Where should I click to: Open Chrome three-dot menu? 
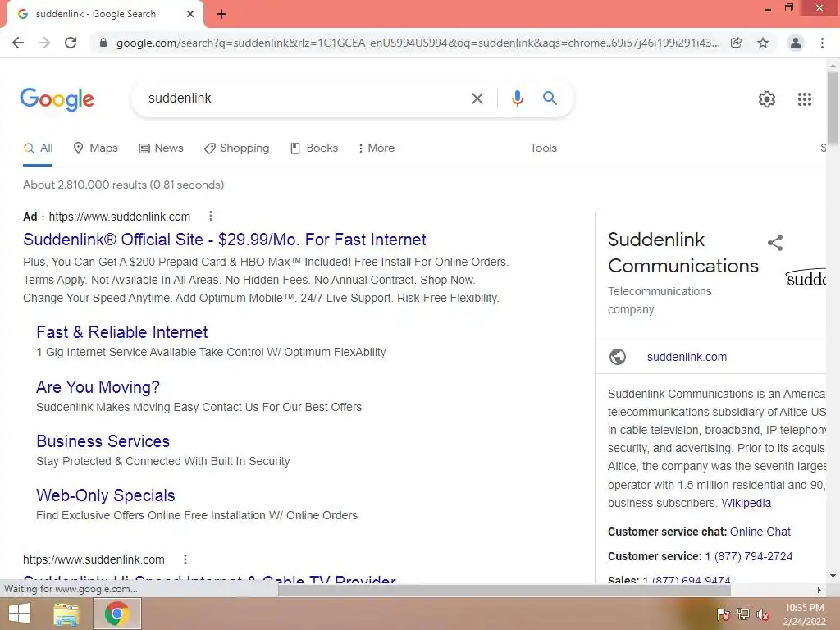[822, 43]
